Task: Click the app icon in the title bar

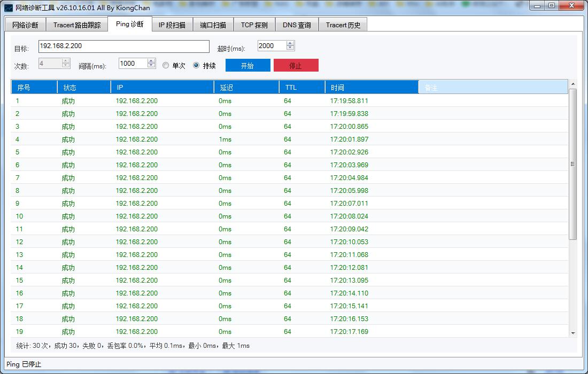Action: (x=8, y=7)
